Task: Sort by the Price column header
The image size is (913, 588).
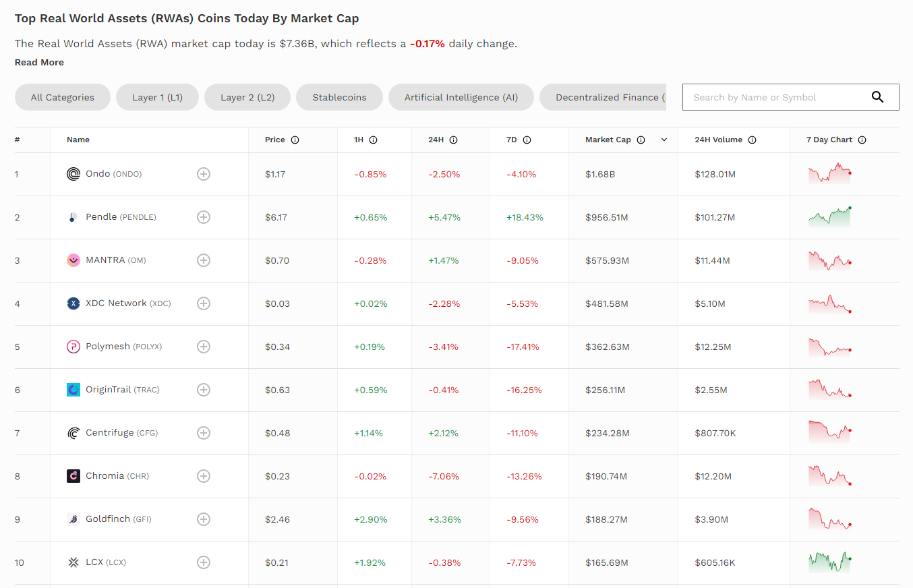Action: (x=275, y=140)
